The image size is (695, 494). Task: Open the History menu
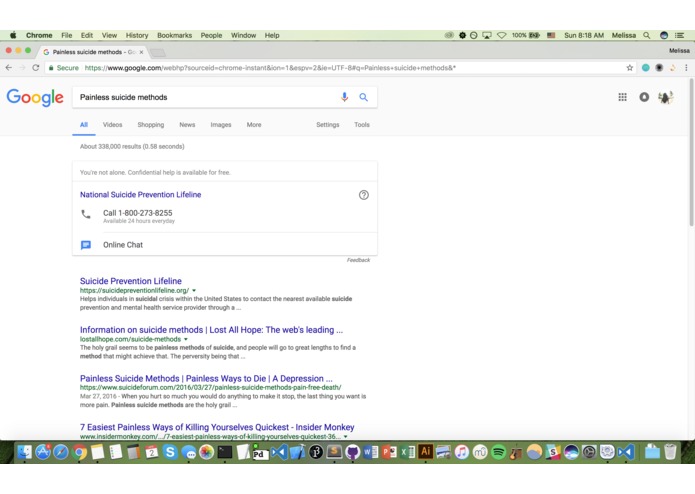tap(137, 35)
